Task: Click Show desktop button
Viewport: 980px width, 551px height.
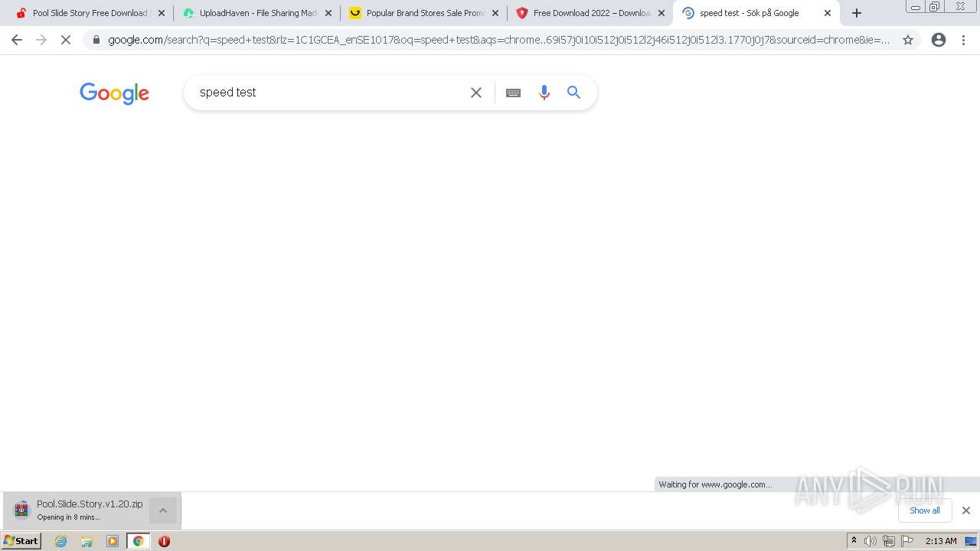Action: coord(972,541)
